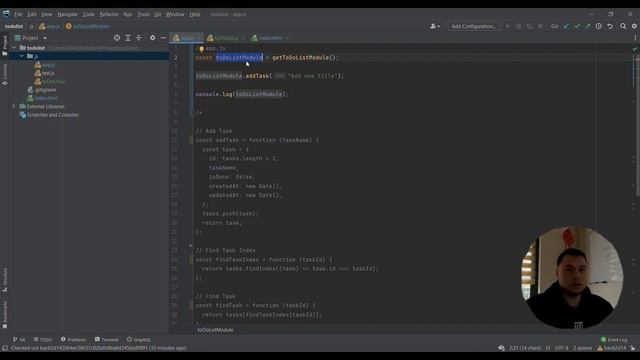Click Search Everywhere magnifier icon
The image size is (640, 360).
pyautogui.click(x=623, y=26)
